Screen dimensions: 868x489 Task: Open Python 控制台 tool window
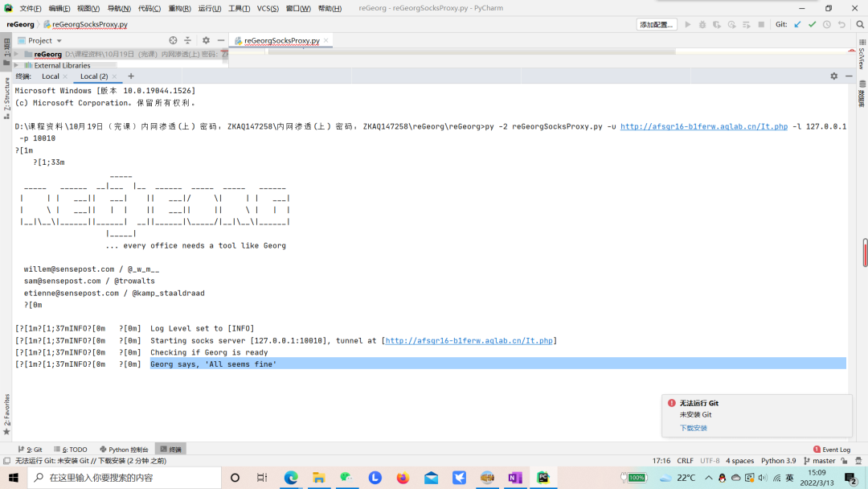click(x=124, y=449)
